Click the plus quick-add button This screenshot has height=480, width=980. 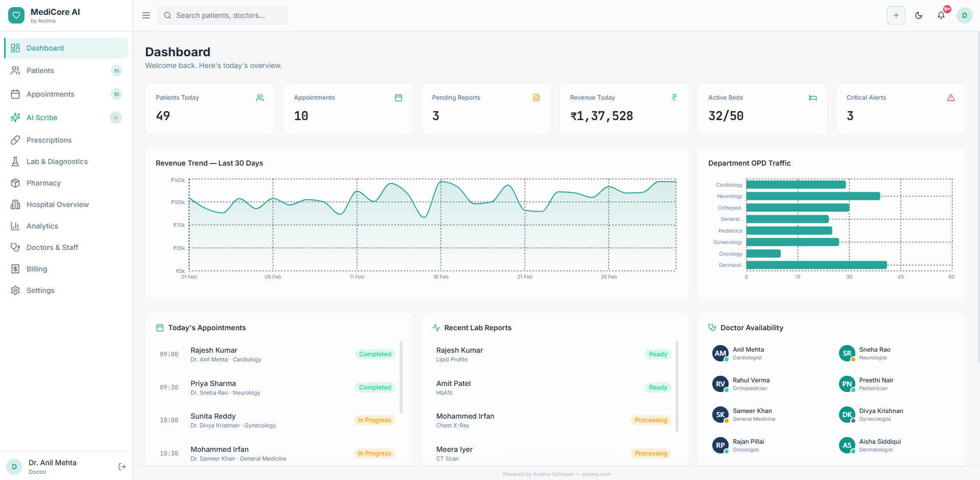(x=896, y=15)
